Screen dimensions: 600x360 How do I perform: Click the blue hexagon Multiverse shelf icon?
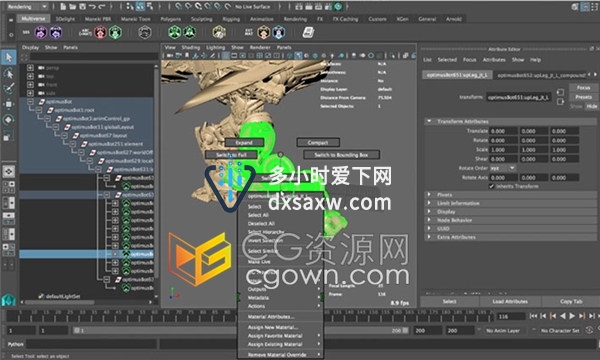(279, 33)
